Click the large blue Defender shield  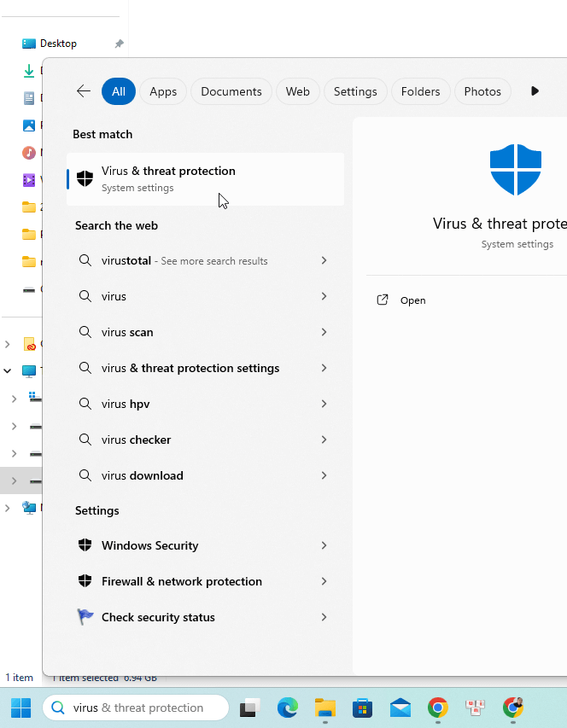click(x=516, y=170)
